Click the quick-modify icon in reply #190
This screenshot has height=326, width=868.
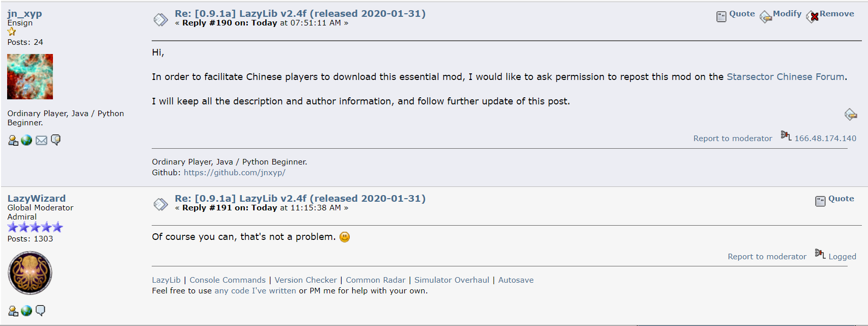pyautogui.click(x=850, y=115)
